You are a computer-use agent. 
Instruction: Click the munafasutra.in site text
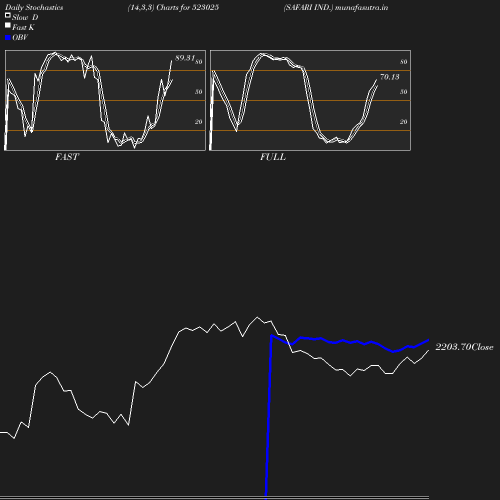click(361, 7)
